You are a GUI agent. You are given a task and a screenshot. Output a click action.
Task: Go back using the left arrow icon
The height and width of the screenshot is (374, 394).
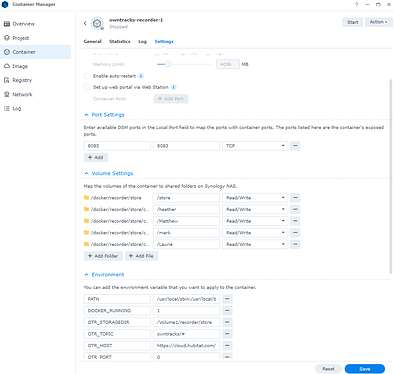tap(85, 23)
